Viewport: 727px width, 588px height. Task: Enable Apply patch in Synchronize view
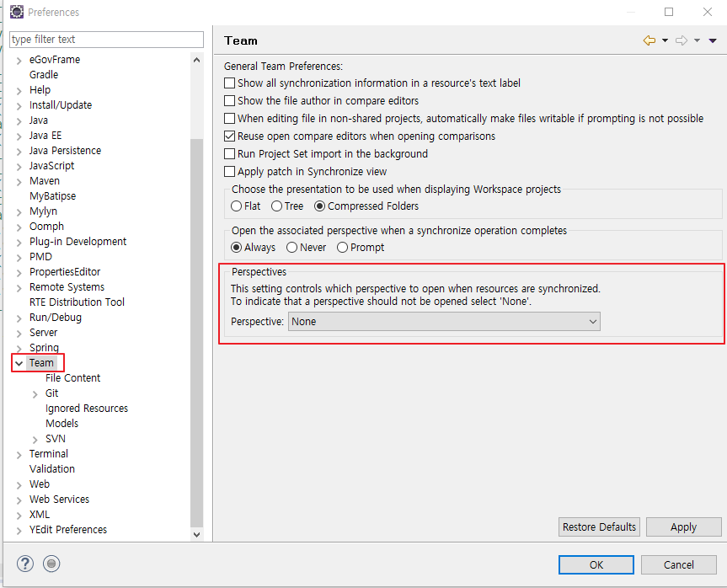[x=229, y=172]
